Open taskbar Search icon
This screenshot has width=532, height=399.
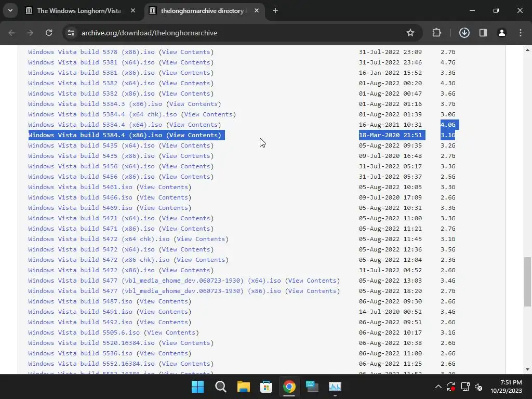click(220, 387)
